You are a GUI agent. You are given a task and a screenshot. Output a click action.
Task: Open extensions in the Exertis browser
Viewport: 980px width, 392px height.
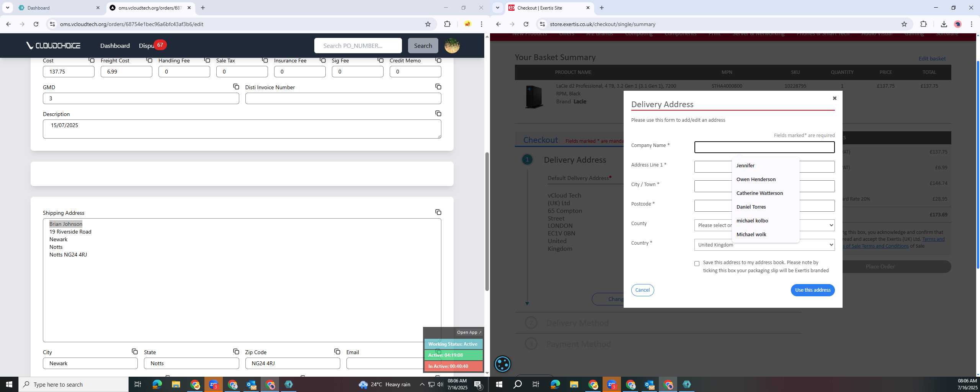pos(923,24)
